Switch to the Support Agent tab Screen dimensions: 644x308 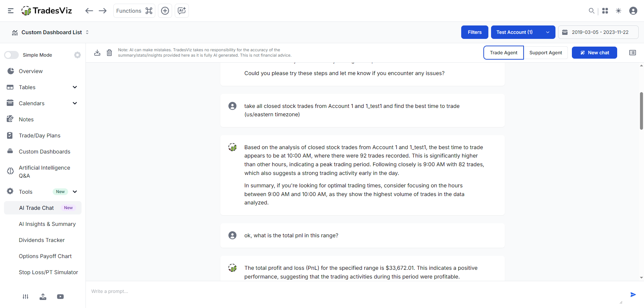click(x=545, y=53)
